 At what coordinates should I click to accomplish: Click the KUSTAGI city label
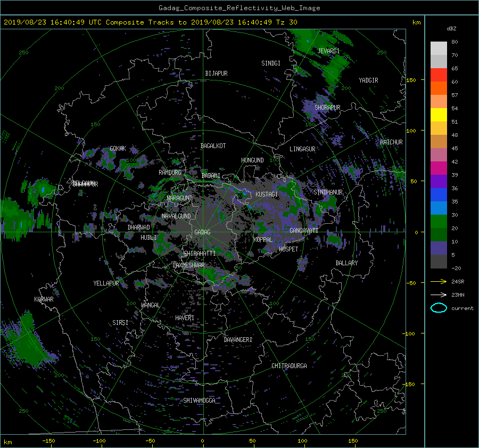tap(267, 194)
